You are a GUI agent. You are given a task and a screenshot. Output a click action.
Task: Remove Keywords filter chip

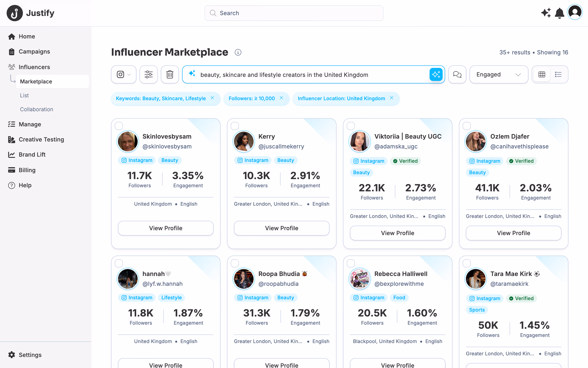[212, 98]
